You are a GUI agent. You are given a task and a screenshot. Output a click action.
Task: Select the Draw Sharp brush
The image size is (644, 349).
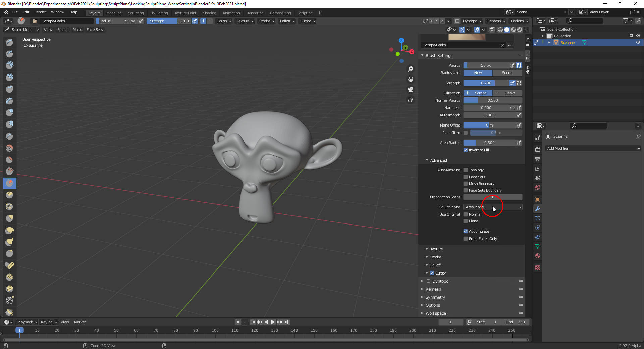(9, 54)
